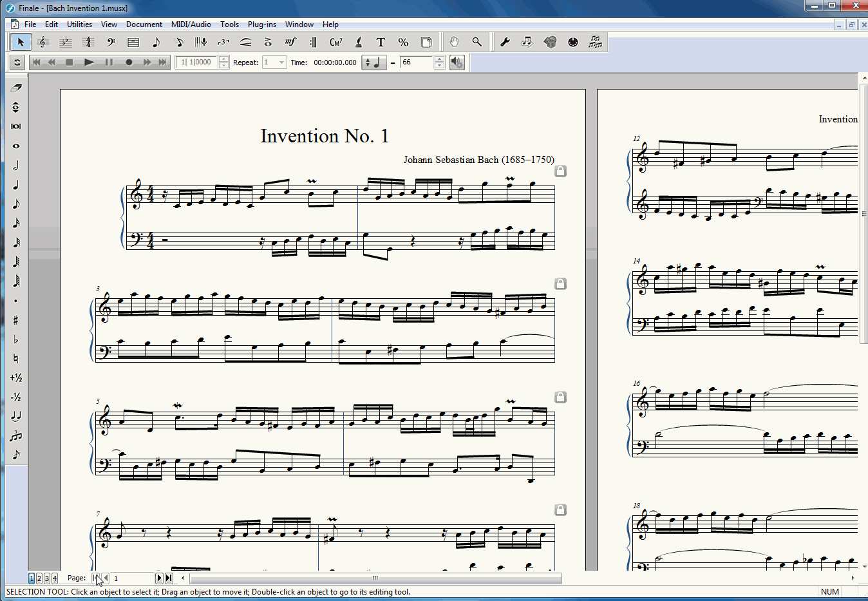Open the MIDI/Audio menu
The image size is (868, 601).
[191, 24]
